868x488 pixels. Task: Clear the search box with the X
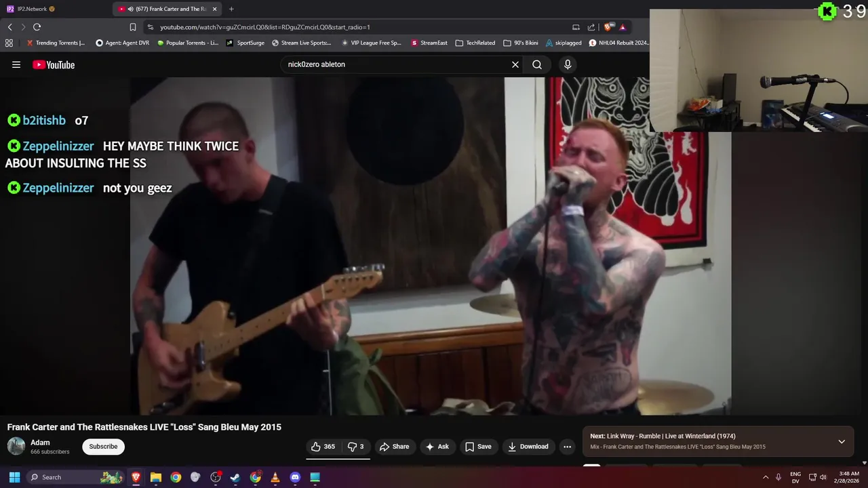(515, 64)
